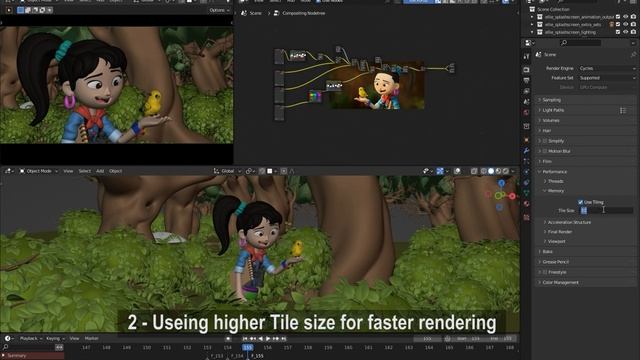
Task: Select rendered viewport shading mode
Action: [506, 171]
